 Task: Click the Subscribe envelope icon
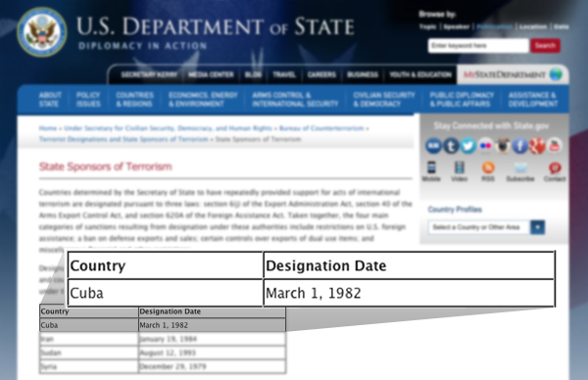[x=520, y=167]
